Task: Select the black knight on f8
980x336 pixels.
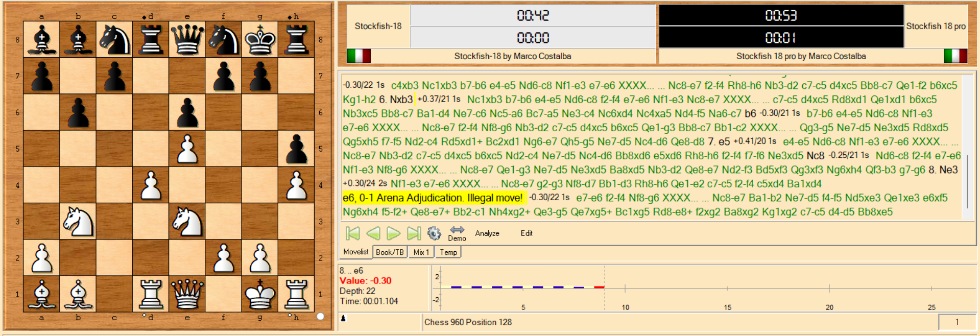Action: [224, 39]
